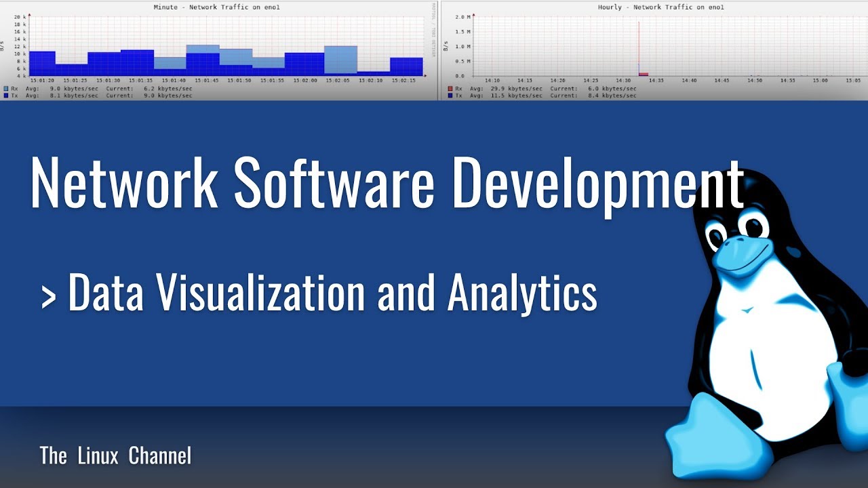
Task: Click the "2.0 M" y-axis label on Hourly graph
Action: click(x=462, y=17)
